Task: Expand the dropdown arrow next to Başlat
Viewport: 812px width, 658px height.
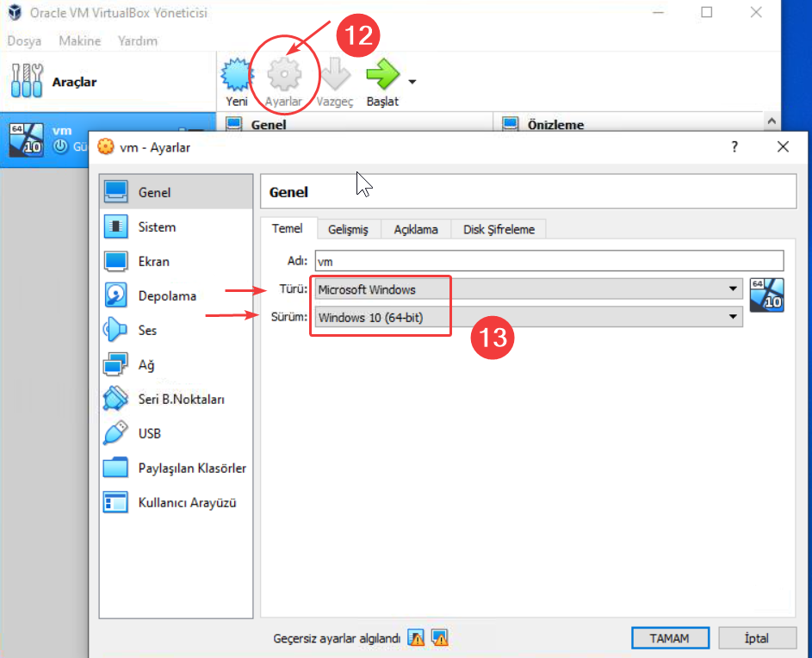Action: 412,82
